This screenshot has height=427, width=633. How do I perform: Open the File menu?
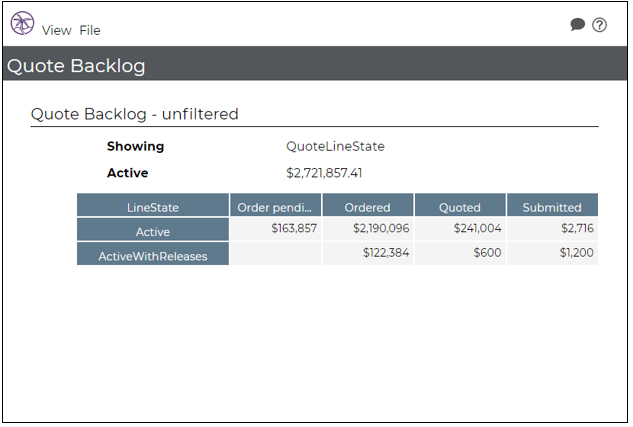(x=90, y=30)
